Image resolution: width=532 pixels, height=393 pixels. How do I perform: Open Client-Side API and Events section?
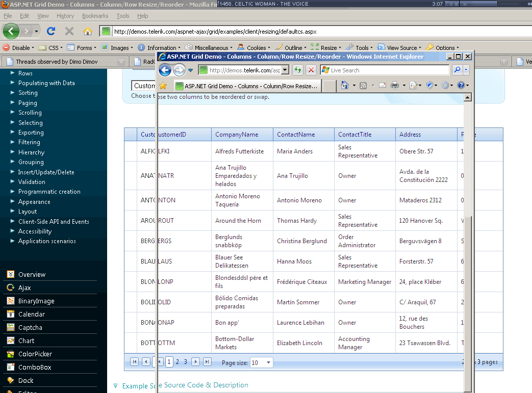point(54,221)
